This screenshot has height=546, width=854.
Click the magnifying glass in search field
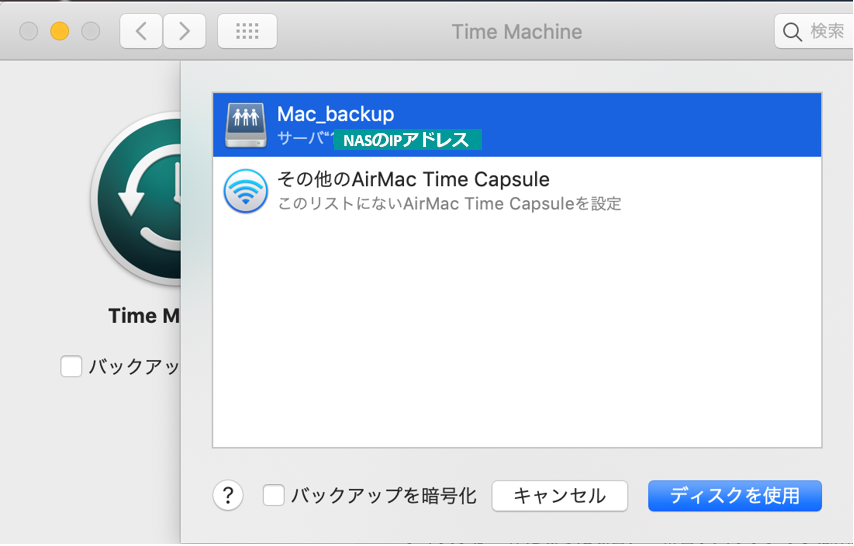pos(793,32)
